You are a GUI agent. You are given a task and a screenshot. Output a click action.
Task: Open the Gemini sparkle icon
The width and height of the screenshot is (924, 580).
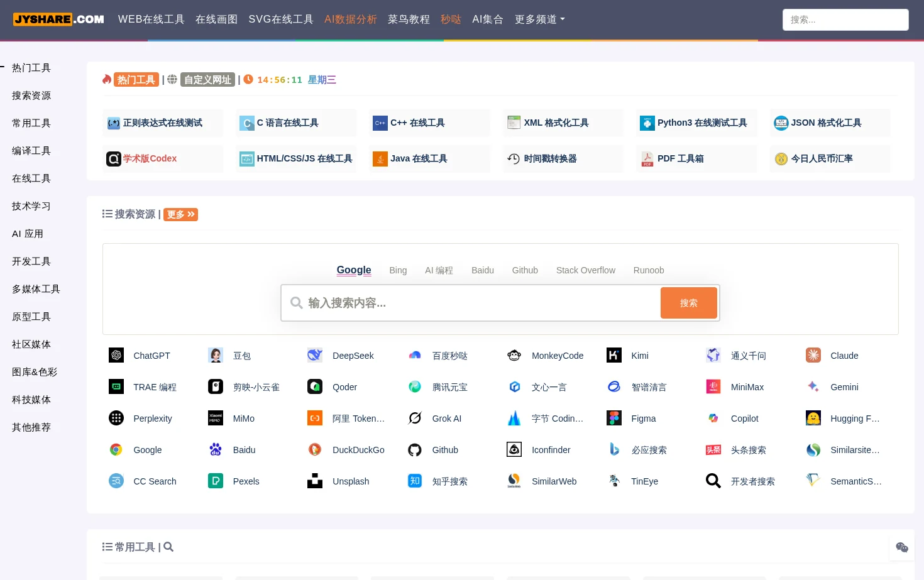(813, 387)
